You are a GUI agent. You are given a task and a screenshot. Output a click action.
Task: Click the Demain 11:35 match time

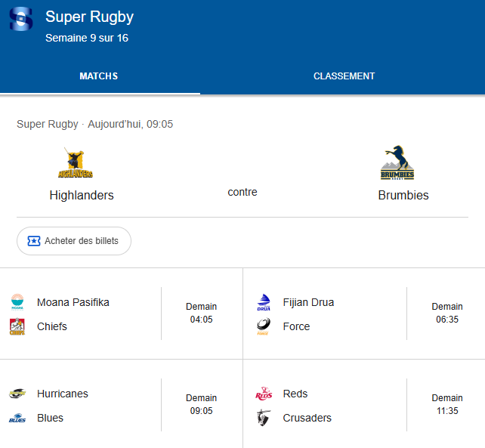click(x=447, y=404)
